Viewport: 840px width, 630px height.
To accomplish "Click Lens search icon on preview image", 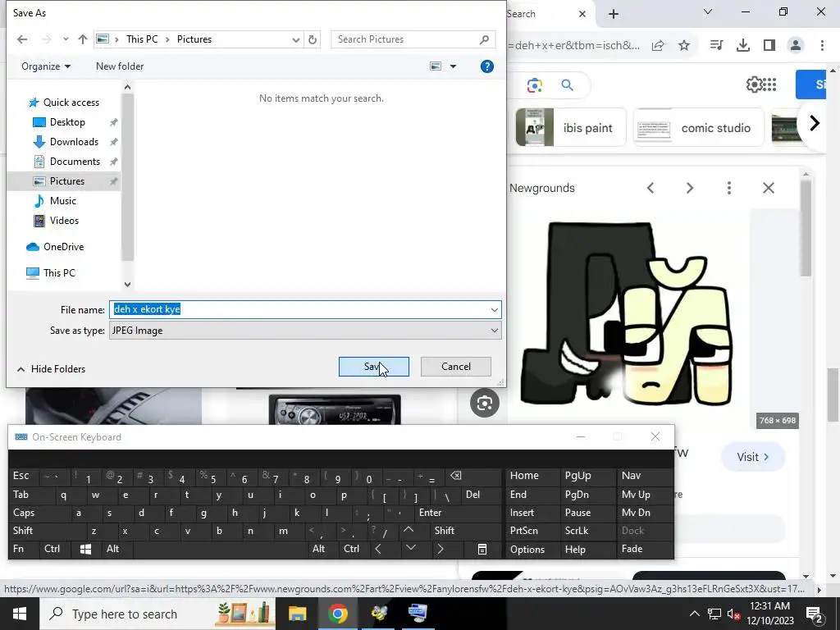I will [x=485, y=403].
